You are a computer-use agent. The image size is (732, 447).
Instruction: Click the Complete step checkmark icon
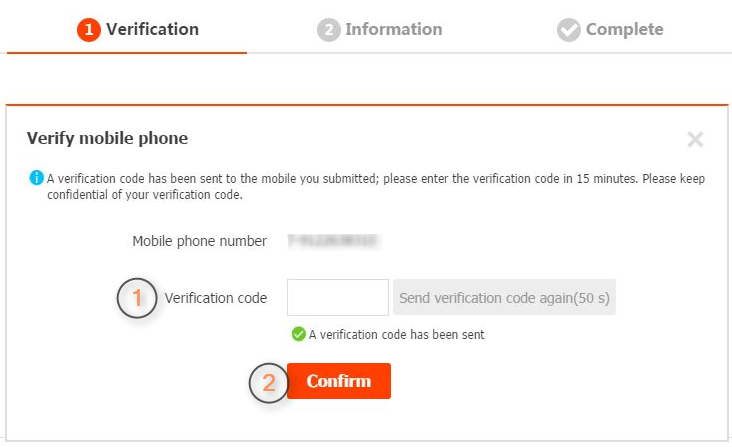[x=569, y=30]
